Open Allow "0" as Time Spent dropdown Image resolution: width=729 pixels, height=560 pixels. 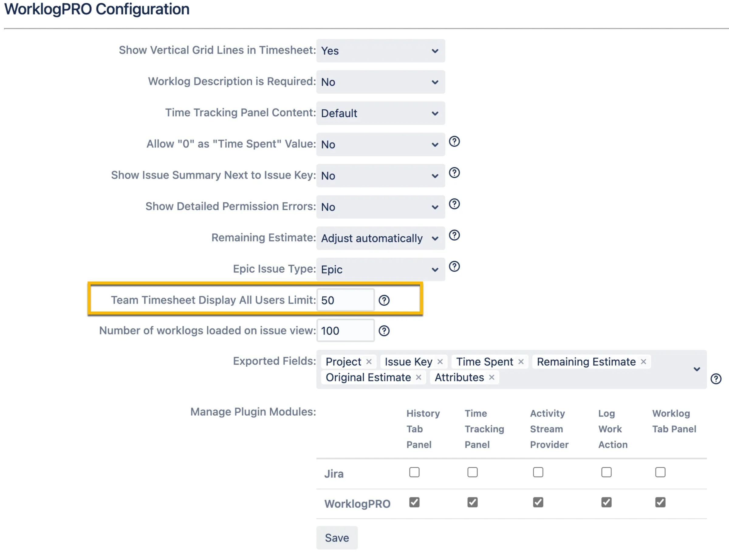click(381, 144)
